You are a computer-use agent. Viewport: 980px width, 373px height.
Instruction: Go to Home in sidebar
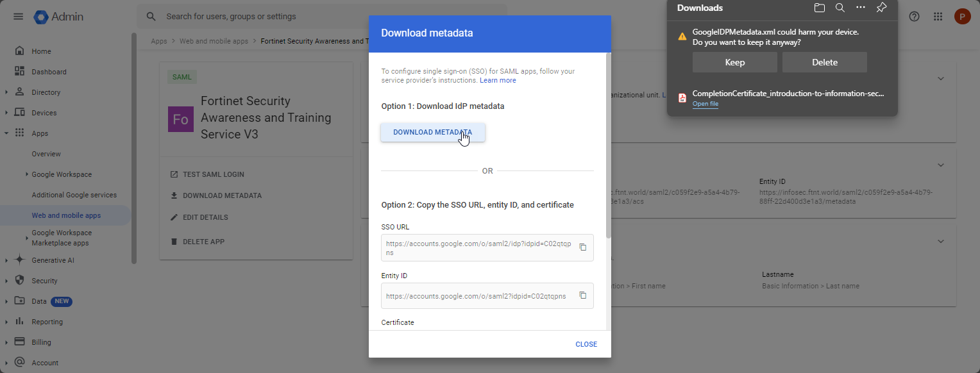(x=41, y=51)
